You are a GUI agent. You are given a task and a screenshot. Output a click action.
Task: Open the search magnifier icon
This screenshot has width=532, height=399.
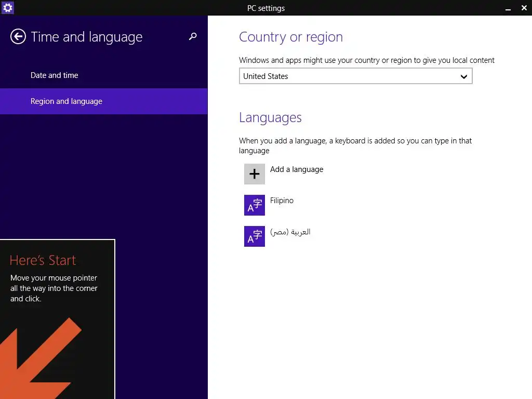pyautogui.click(x=193, y=36)
